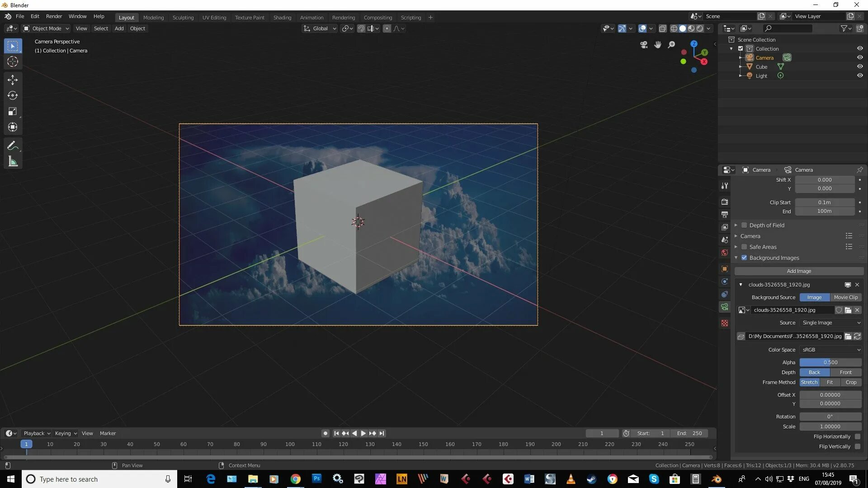The height and width of the screenshot is (488, 868).
Task: Select the Measure tool
Action: (13, 161)
